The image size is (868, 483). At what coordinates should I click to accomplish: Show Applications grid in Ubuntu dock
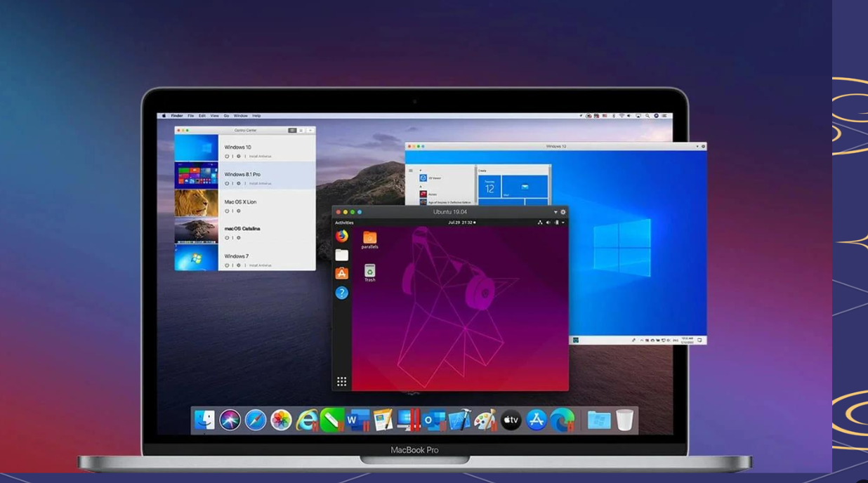coord(341,382)
